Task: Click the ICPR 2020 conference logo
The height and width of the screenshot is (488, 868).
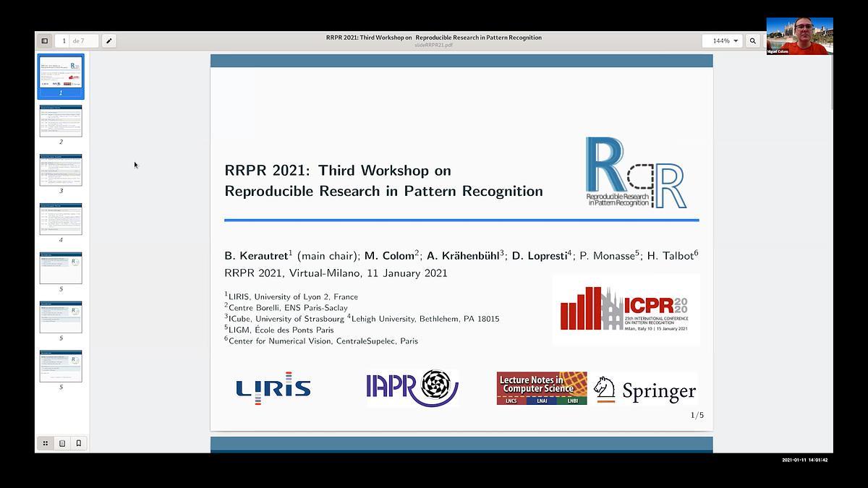Action: coord(626,309)
